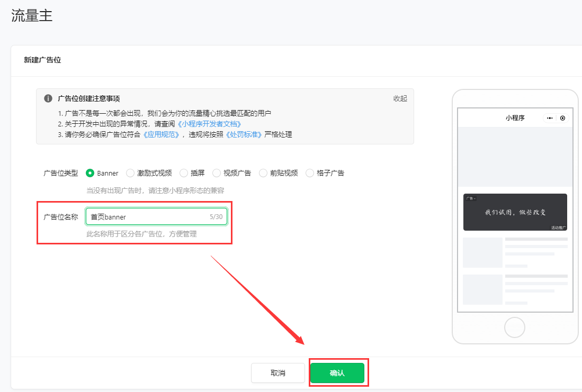This screenshot has width=582, height=392.
Task: Open the three-dot menu in phone preview
Action: (x=550, y=118)
